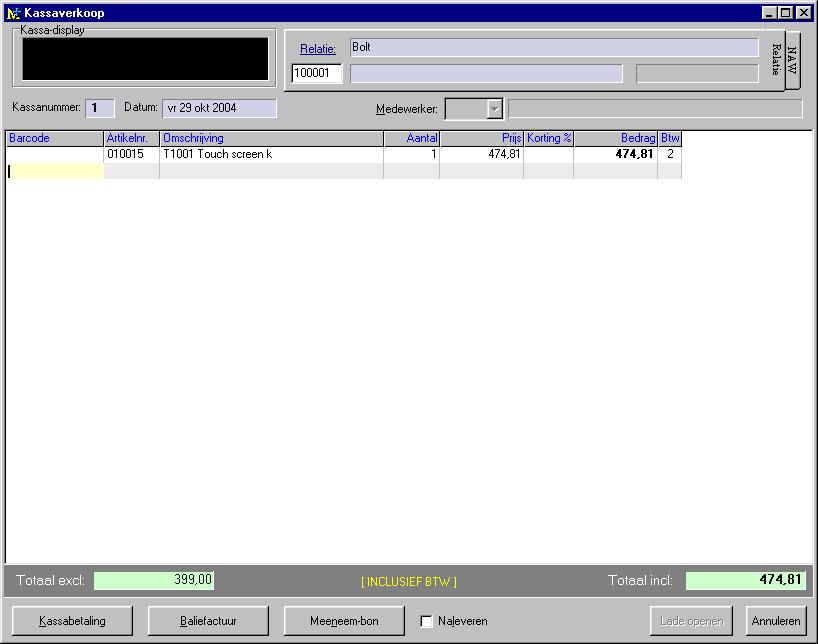The image size is (818, 644).
Task: Cancel the sale with Annuleren
Action: [x=776, y=620]
